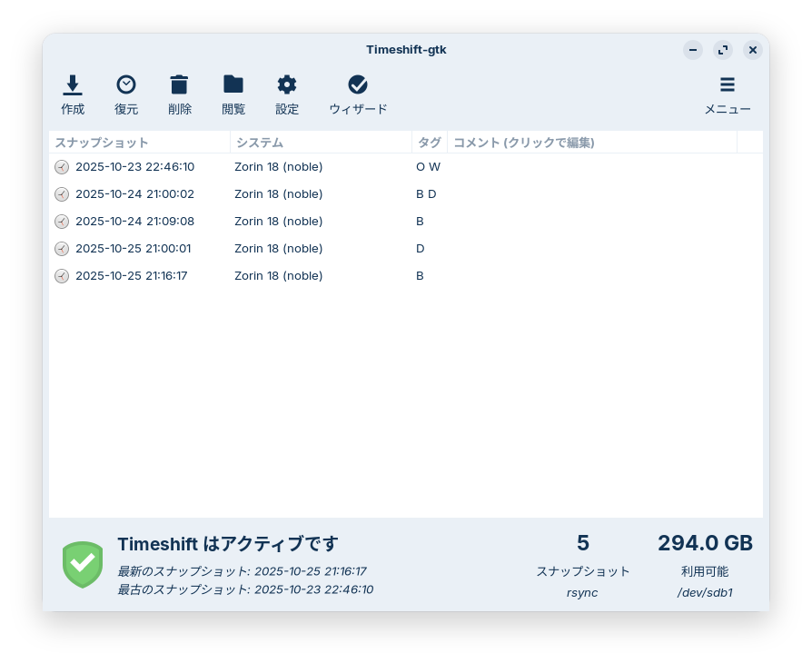
Task: Edit comment field of 2025-10-23 snapshot
Action: (590, 167)
